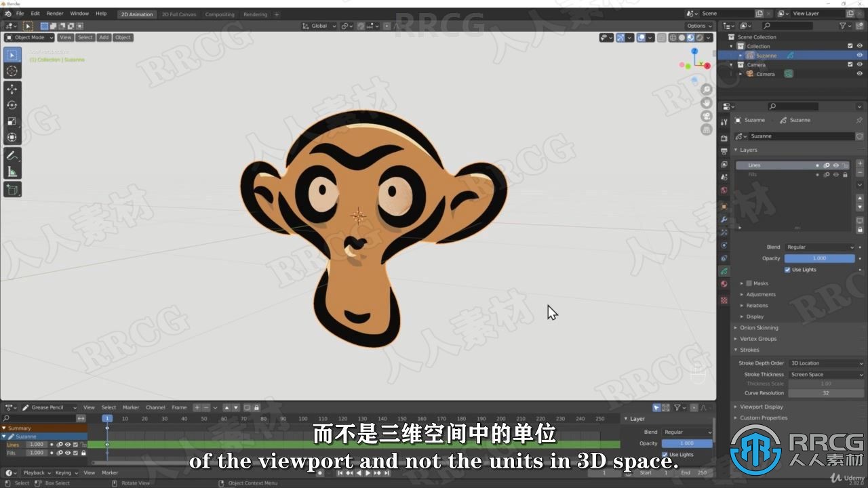Open Stroke Depth Order dropdown

coord(827,363)
